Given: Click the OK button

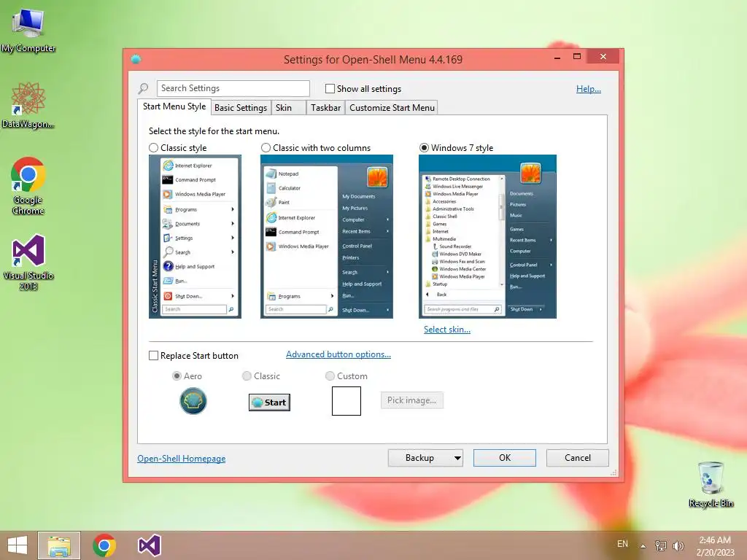Looking at the screenshot, I should 505,458.
